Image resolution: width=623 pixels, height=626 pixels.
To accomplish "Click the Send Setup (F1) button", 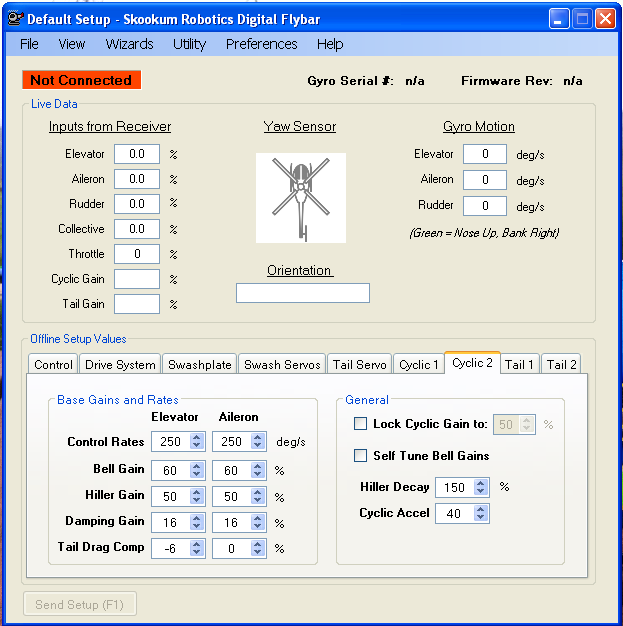I will point(80,604).
